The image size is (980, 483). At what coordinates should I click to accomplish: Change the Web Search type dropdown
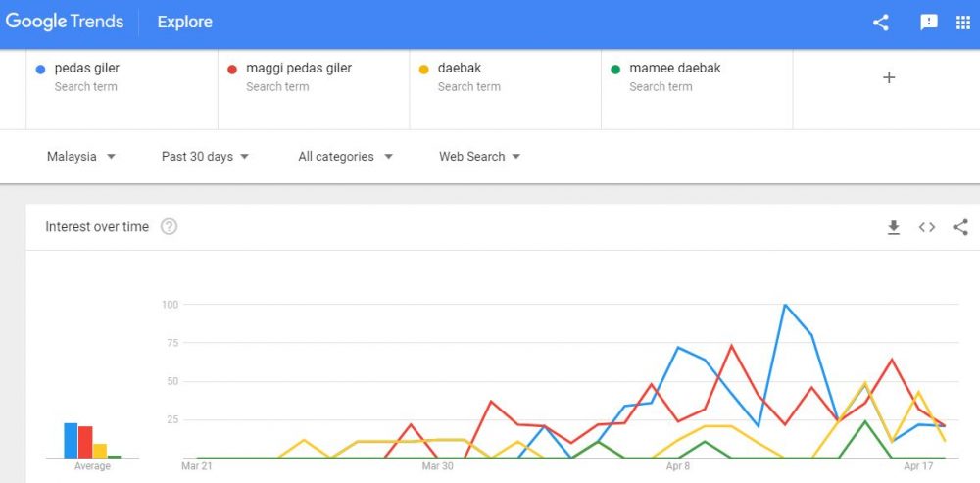(479, 156)
